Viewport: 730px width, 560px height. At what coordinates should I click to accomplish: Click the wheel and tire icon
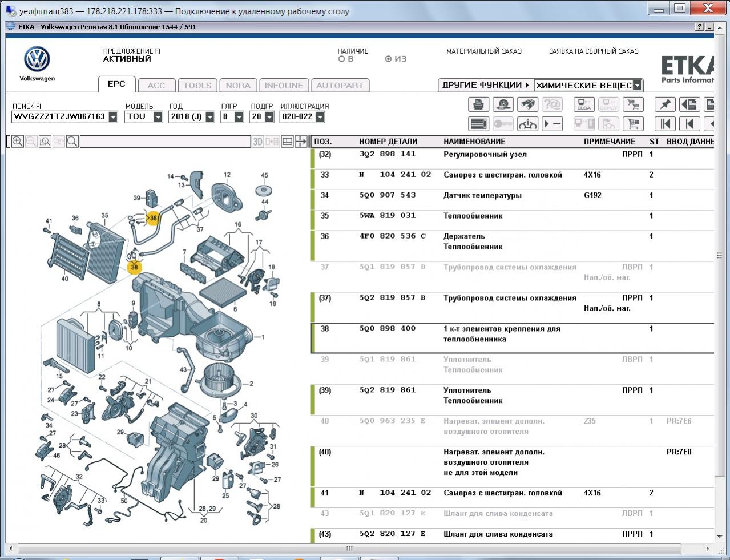[x=503, y=105]
